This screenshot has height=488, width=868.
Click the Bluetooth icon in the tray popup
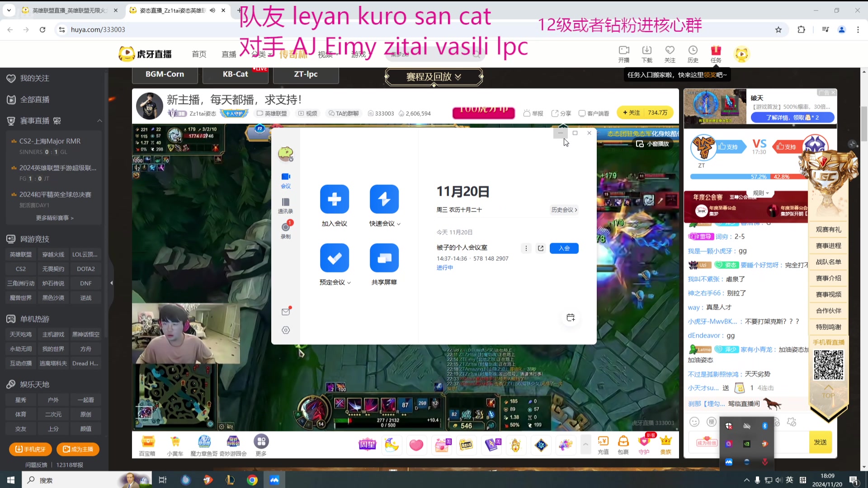point(765,426)
